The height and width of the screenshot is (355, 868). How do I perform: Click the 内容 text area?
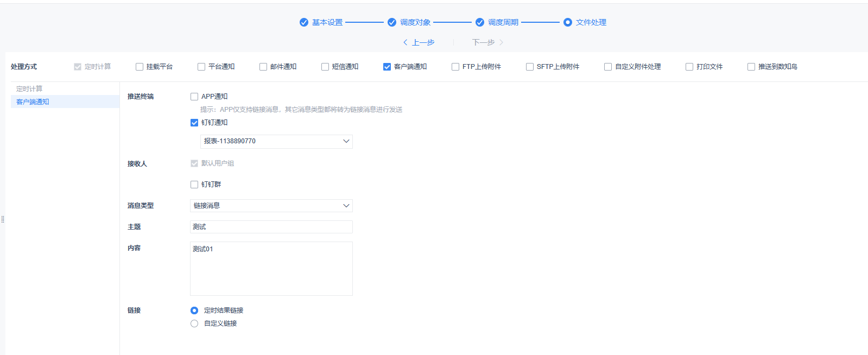point(271,269)
